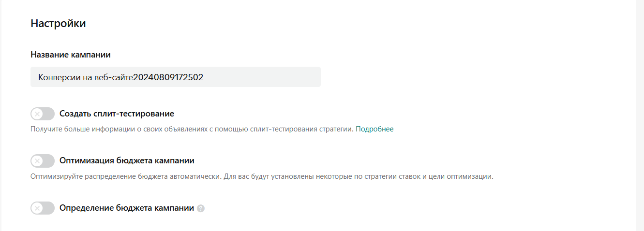Turn on the Оптимизация бюджета кампании toggle
The width and height of the screenshot is (644, 231).
coord(43,161)
